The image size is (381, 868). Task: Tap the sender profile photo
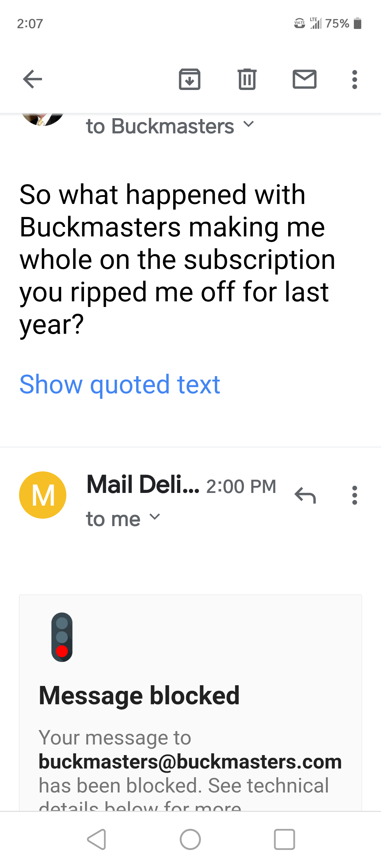[x=43, y=119]
